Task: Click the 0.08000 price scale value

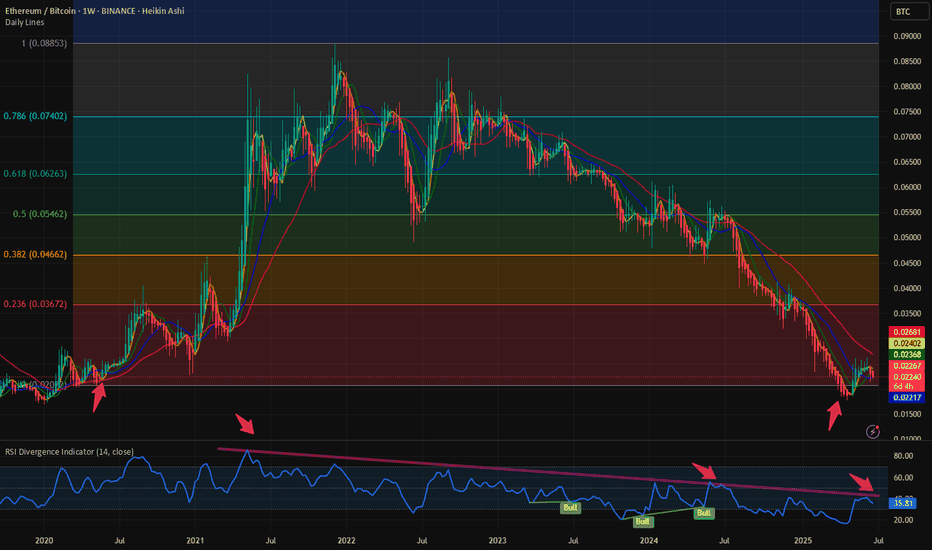Action: [x=907, y=86]
